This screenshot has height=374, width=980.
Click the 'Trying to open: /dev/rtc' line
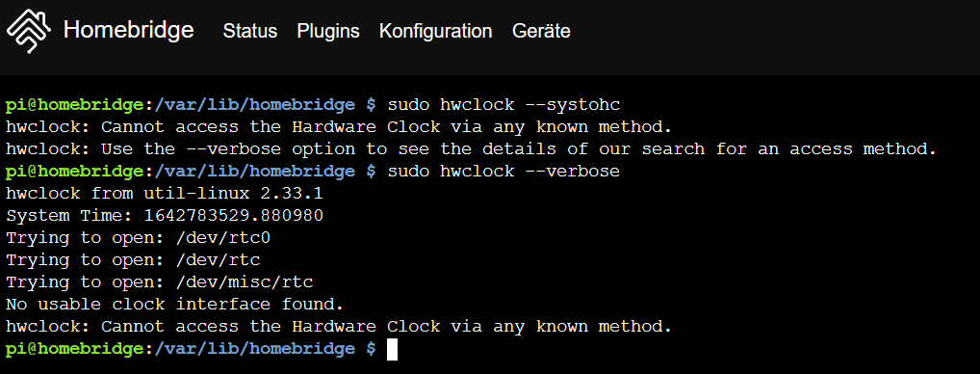[x=133, y=260]
